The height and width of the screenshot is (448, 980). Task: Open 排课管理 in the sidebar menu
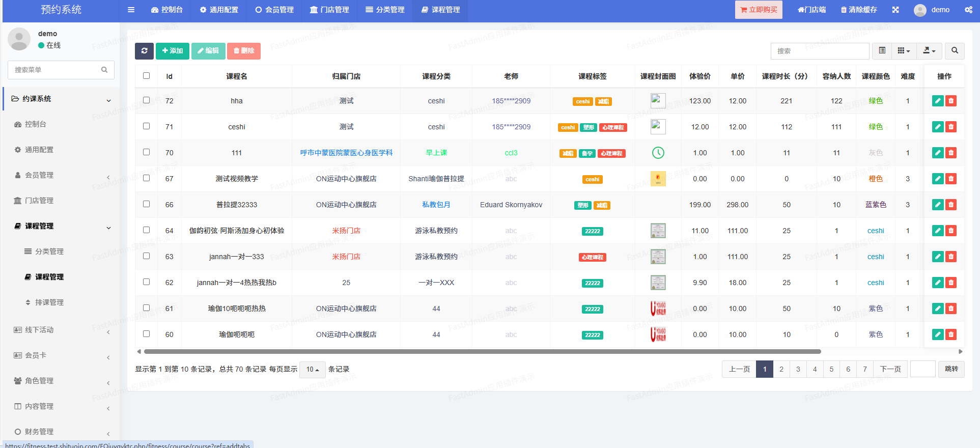pos(49,302)
